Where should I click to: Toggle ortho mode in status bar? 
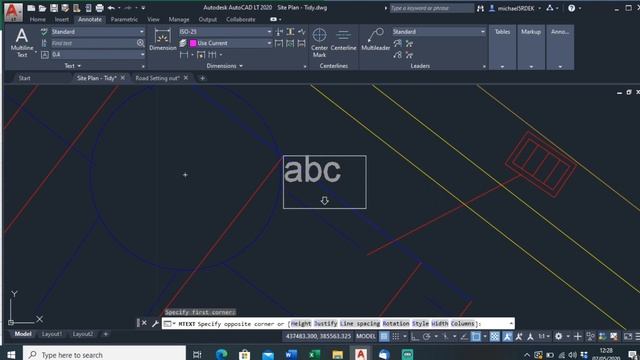click(x=415, y=336)
